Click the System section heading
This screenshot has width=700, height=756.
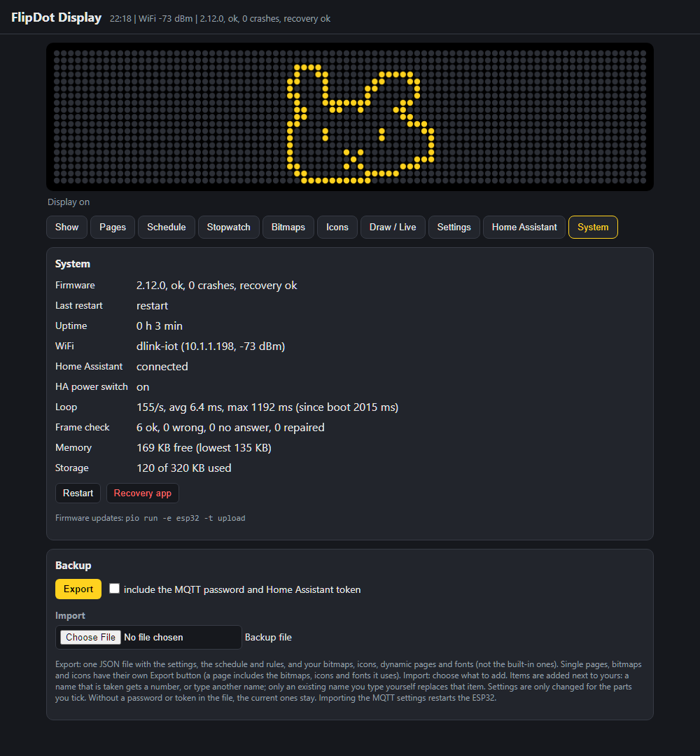(73, 264)
